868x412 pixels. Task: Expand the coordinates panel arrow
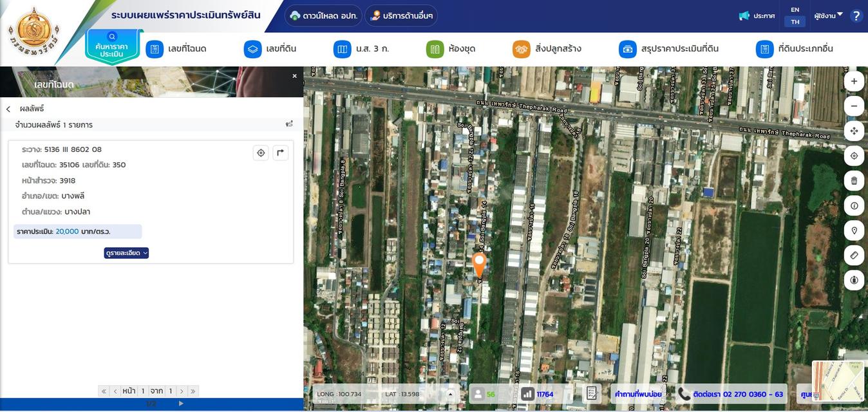[450, 394]
